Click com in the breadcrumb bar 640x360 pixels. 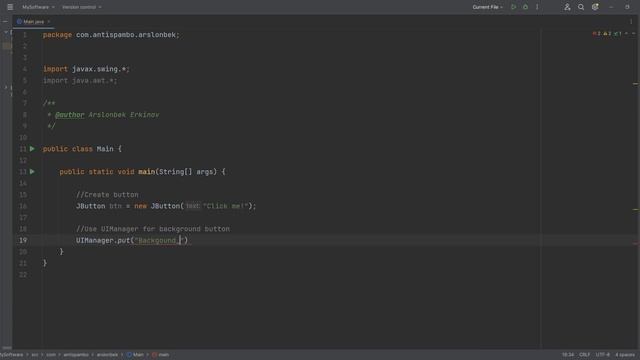click(51, 355)
